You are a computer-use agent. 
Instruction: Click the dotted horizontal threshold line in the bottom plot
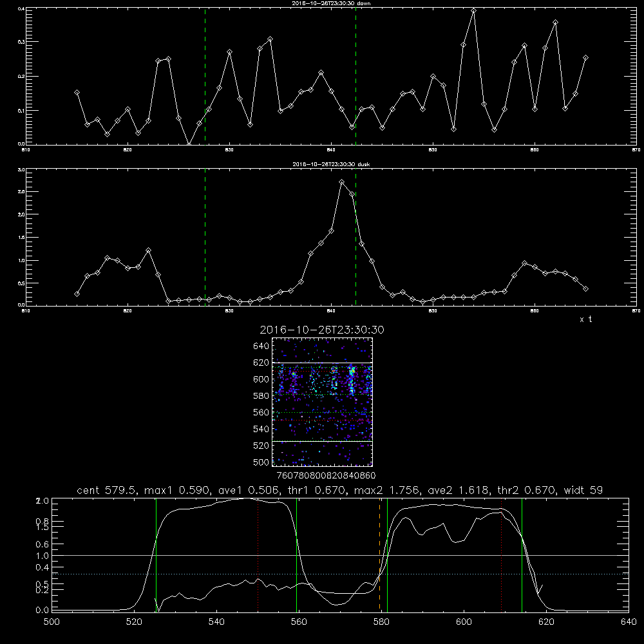(x=340, y=574)
